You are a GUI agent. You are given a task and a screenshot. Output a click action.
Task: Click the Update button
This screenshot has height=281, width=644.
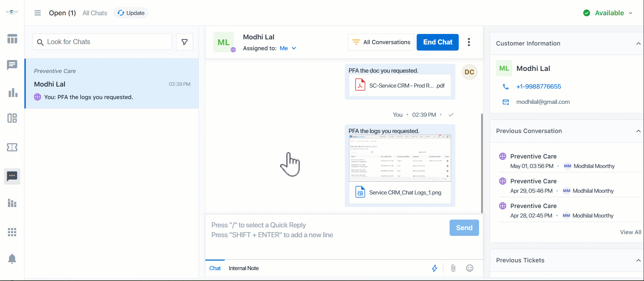coord(131,13)
